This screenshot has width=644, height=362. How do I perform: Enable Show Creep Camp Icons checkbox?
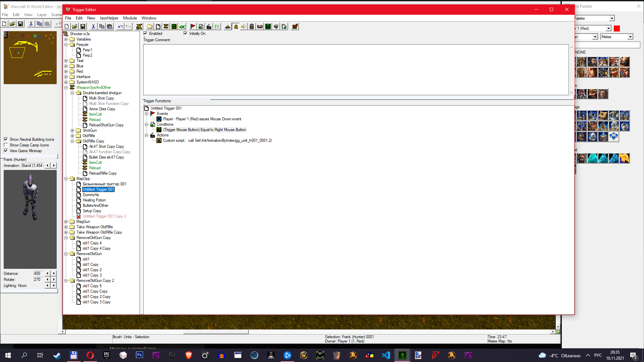click(6, 145)
